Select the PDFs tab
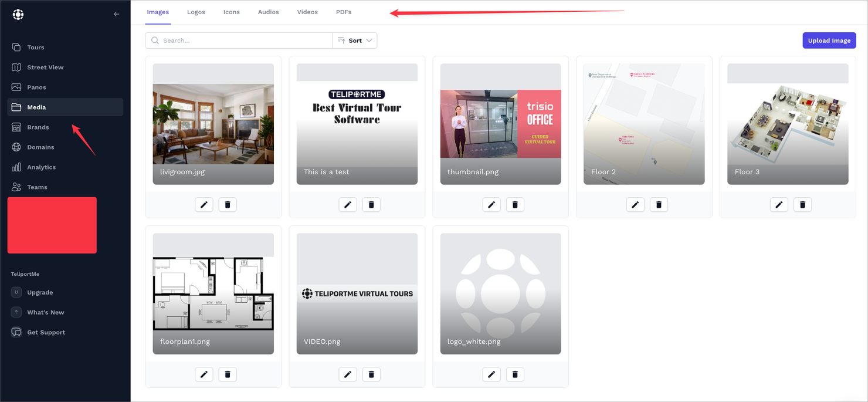This screenshot has height=402, width=868. tap(344, 12)
